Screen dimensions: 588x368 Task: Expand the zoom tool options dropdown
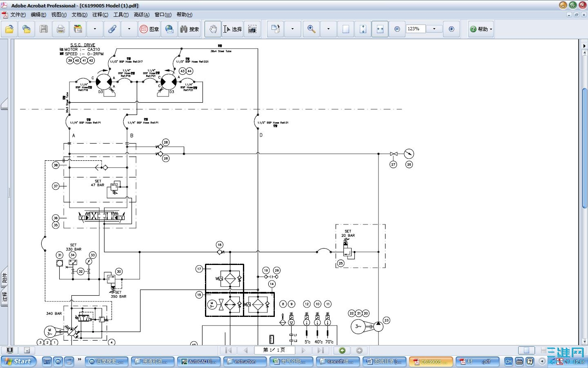click(328, 29)
